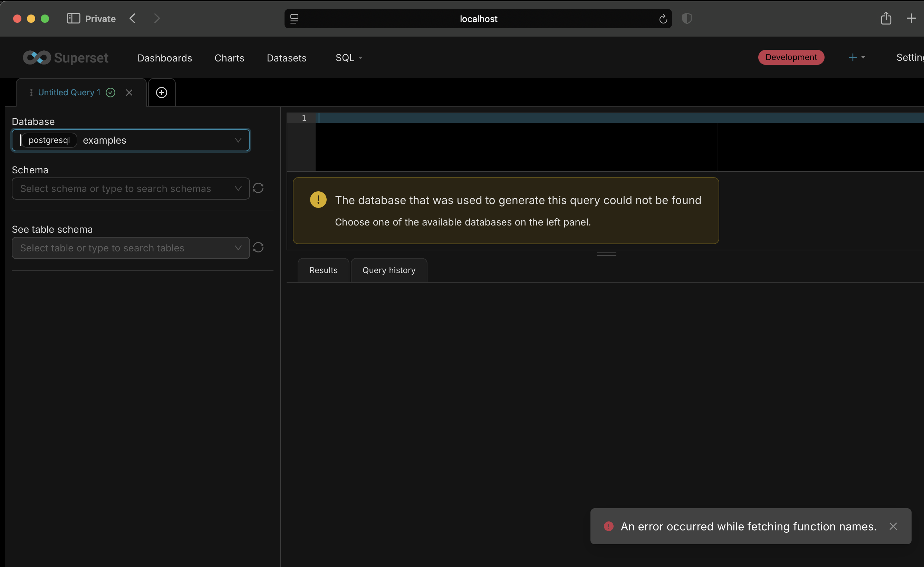924x567 pixels.
Task: Open the Database selector showing postgresql examples
Action: (x=131, y=140)
